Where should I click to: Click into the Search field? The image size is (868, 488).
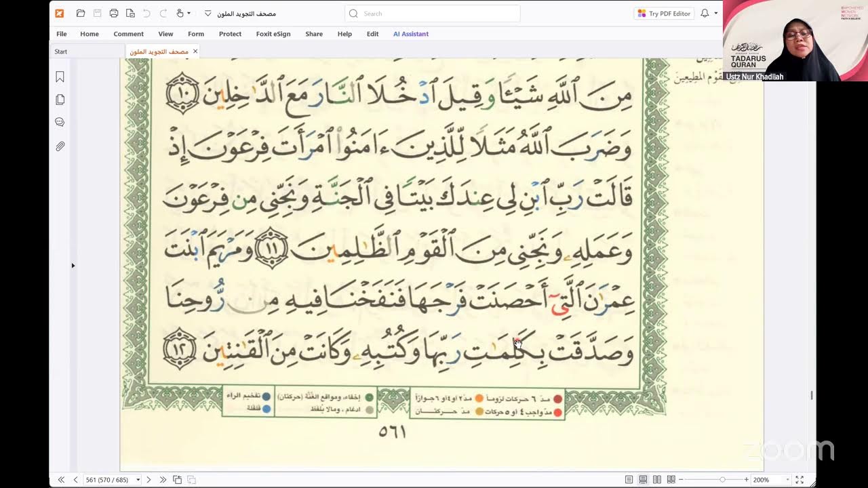[x=433, y=14]
